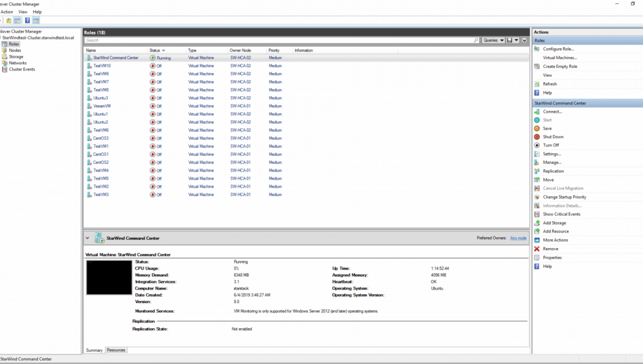Open the Action menu
This screenshot has height=364, width=643.
pos(7,12)
